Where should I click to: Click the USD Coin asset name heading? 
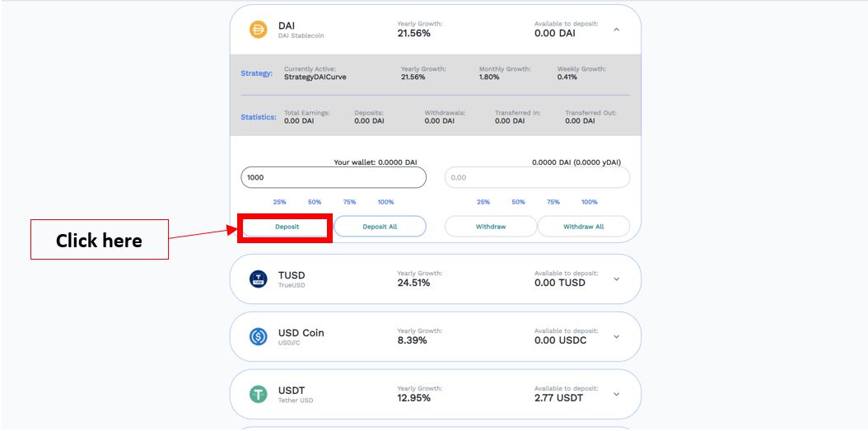pyautogui.click(x=301, y=333)
